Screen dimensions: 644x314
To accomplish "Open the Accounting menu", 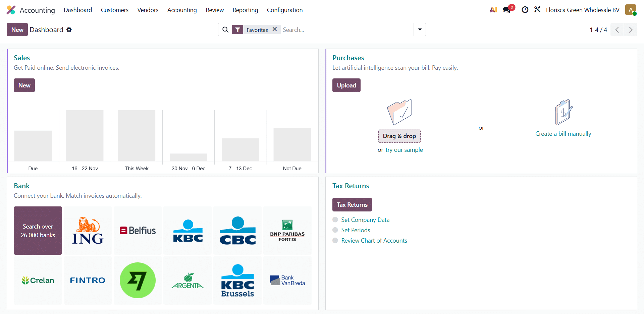I will pos(182,10).
